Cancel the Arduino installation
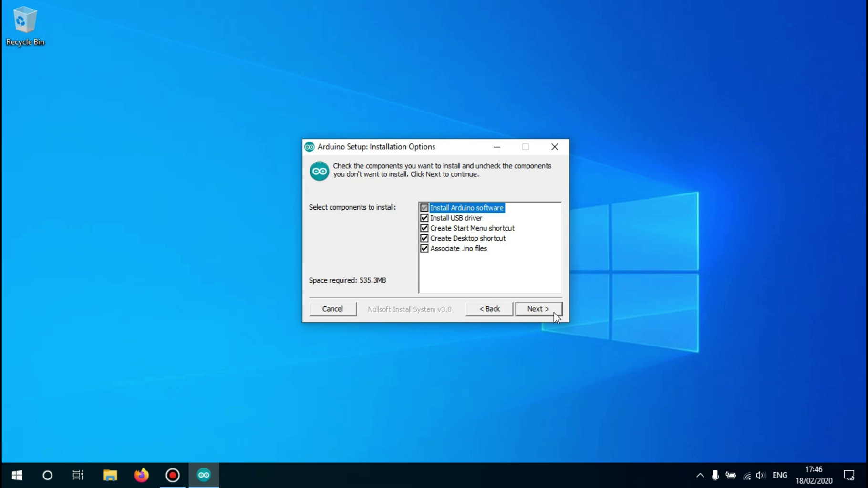Image resolution: width=868 pixels, height=488 pixels. (x=332, y=309)
